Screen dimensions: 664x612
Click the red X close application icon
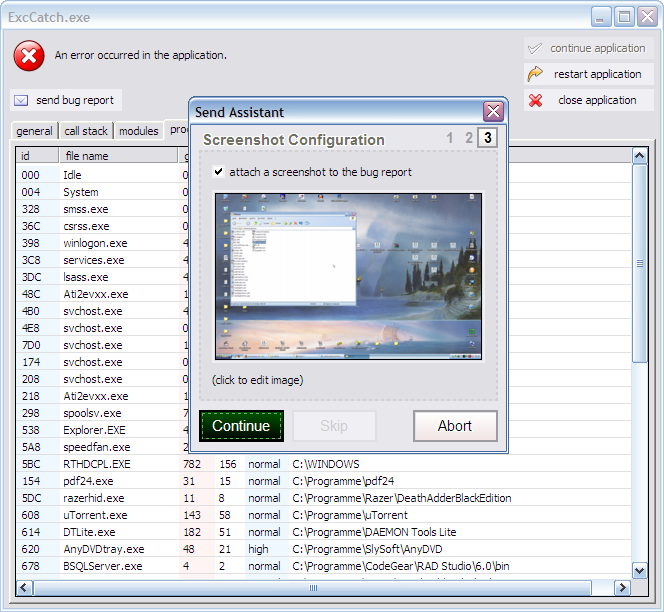(x=536, y=100)
